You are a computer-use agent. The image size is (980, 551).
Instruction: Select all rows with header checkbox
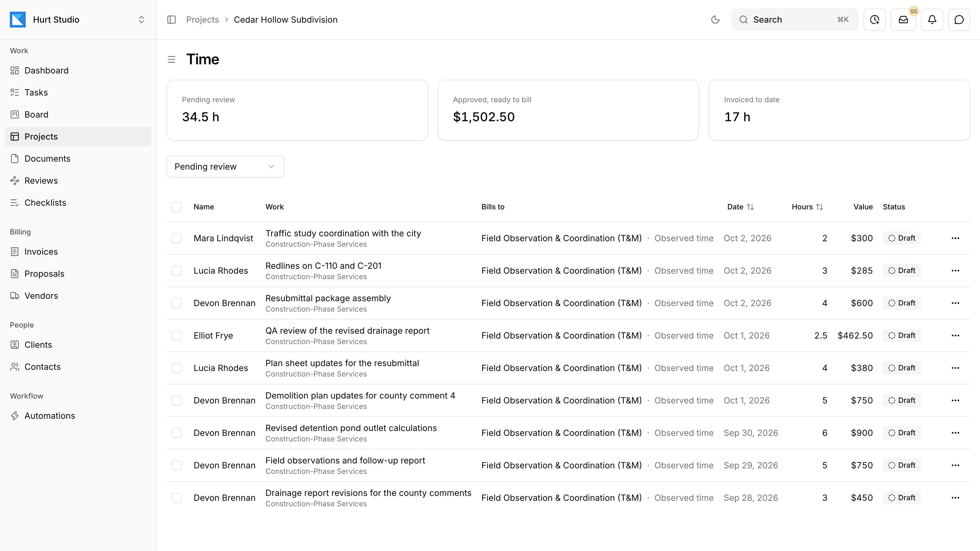tap(176, 207)
